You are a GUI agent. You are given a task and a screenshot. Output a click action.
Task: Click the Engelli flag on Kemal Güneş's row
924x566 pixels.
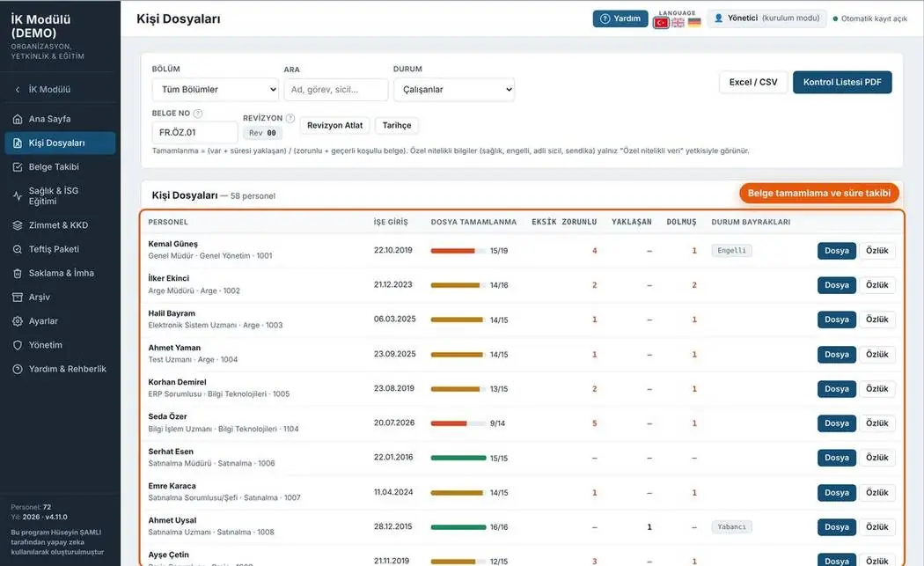pyautogui.click(x=731, y=251)
